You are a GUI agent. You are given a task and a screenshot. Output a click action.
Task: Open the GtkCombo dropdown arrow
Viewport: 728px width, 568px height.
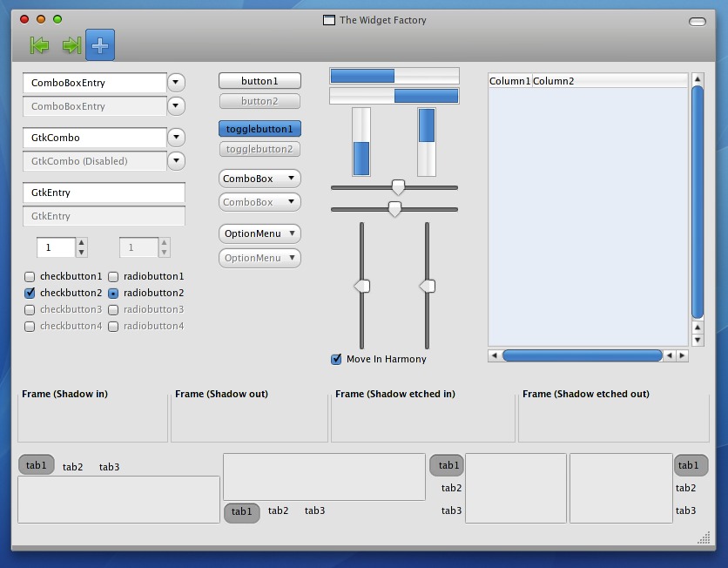tap(176, 137)
